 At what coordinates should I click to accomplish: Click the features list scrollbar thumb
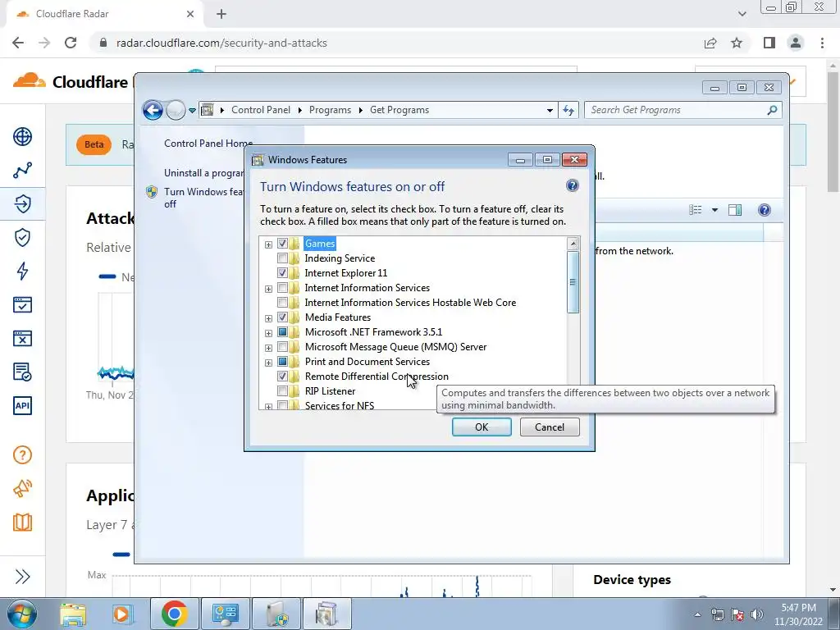pos(573,282)
